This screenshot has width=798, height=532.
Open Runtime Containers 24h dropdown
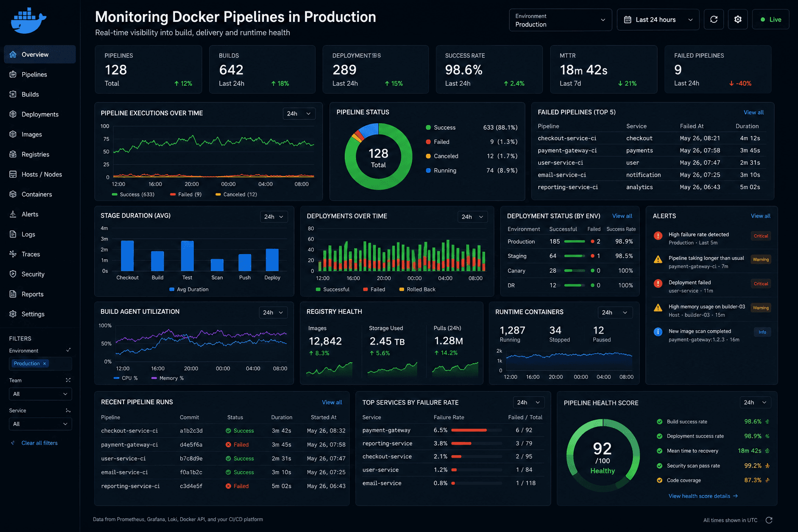click(x=615, y=312)
